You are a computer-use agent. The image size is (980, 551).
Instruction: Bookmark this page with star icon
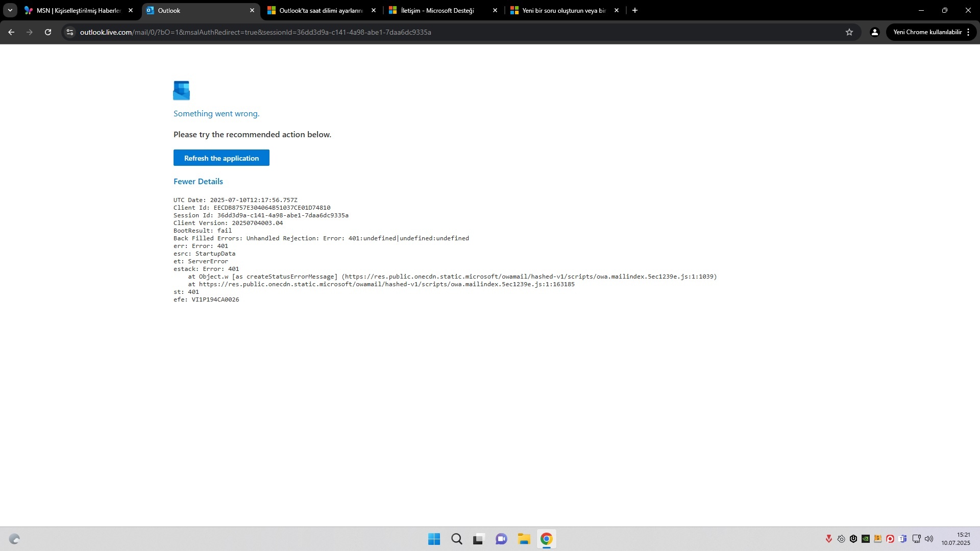849,32
